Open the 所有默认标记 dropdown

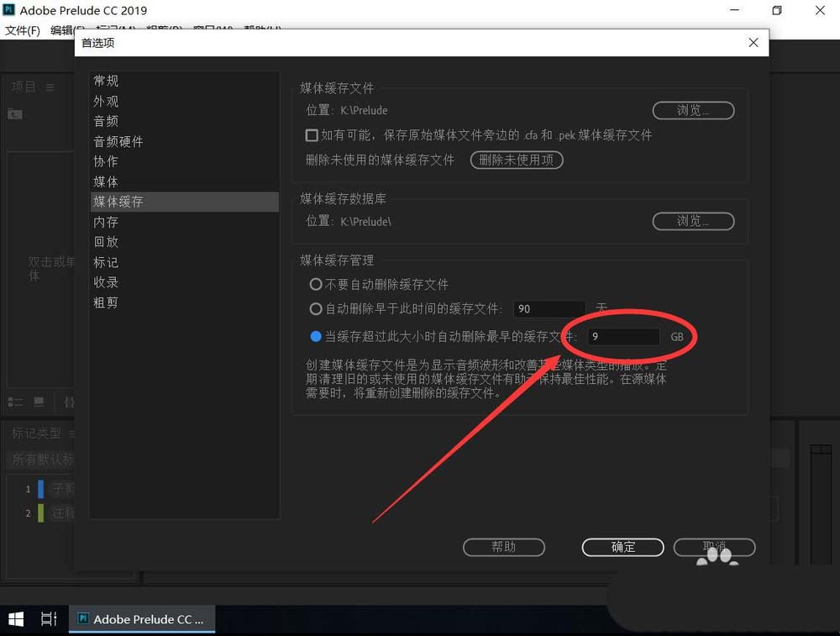pos(40,460)
